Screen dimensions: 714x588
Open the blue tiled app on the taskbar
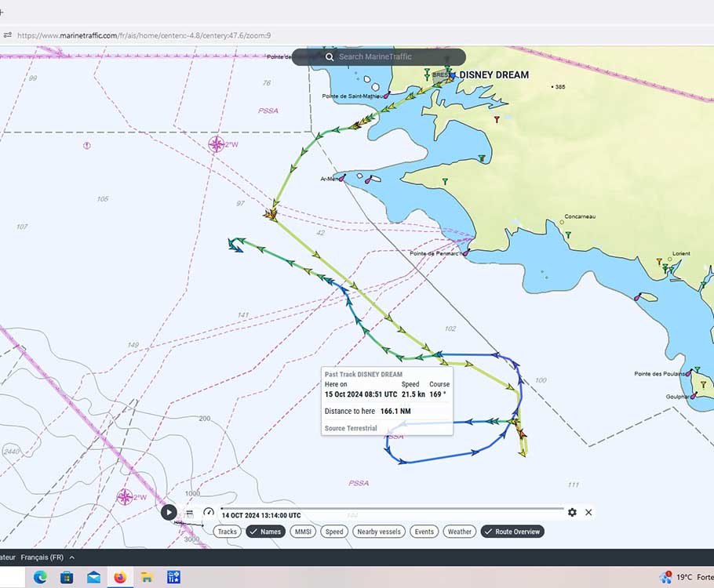tap(173, 577)
